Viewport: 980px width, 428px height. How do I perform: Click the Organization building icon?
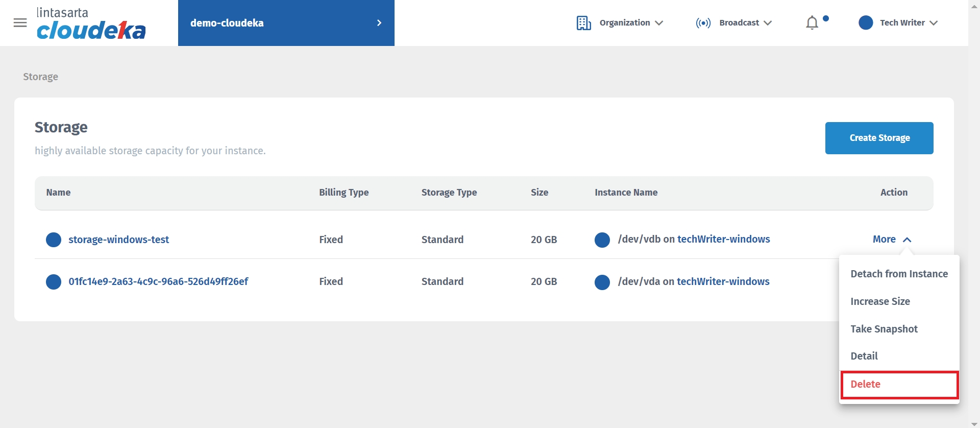coord(583,23)
